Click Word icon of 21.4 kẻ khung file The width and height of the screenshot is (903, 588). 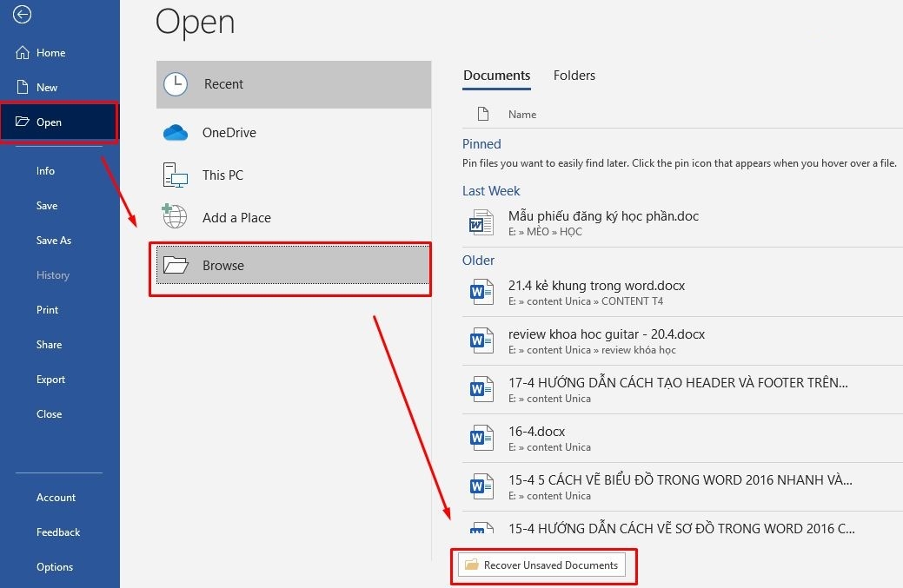[x=481, y=293]
